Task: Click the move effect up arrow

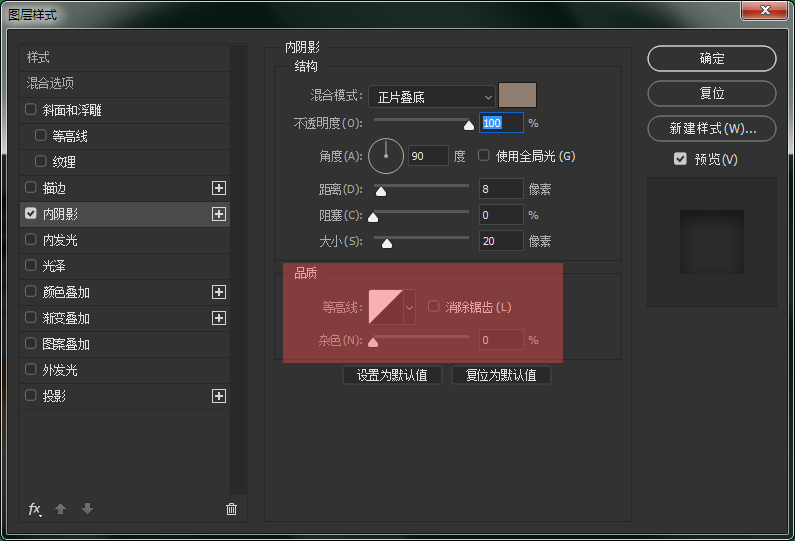Action: (x=60, y=509)
